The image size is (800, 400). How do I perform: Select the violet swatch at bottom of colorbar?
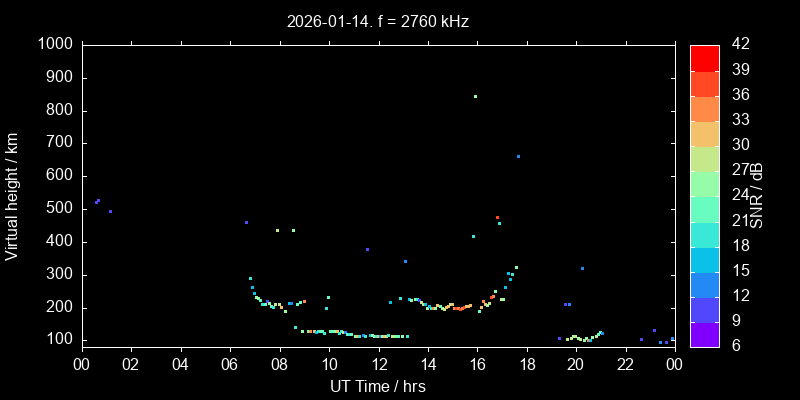(x=704, y=334)
